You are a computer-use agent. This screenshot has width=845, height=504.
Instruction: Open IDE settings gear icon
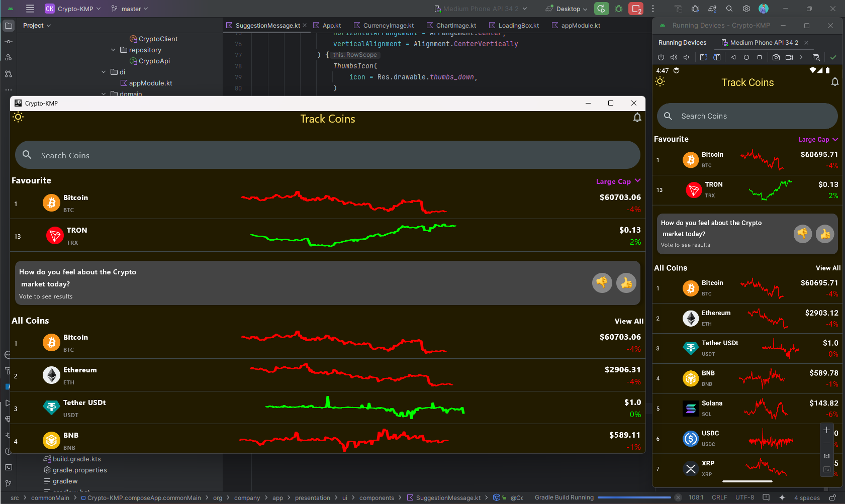(x=746, y=9)
